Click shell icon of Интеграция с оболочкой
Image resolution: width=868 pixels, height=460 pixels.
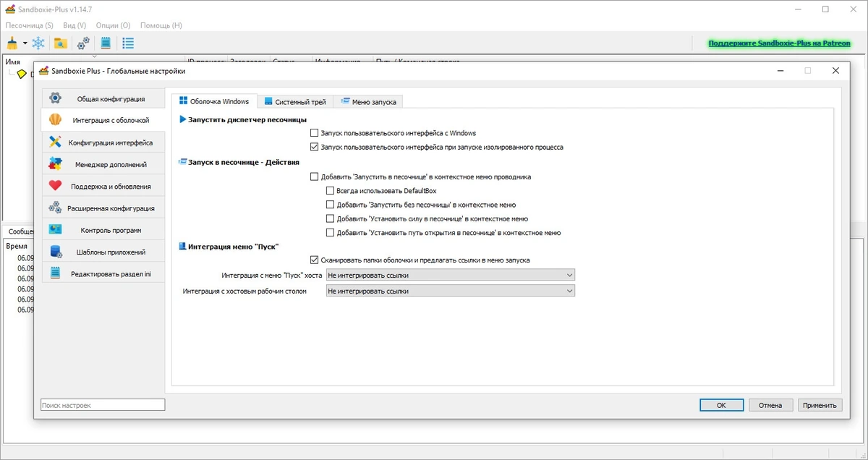55,120
